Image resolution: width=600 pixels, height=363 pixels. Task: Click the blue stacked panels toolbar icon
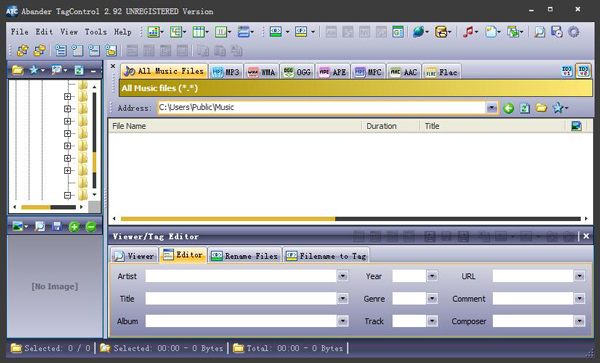243,32
